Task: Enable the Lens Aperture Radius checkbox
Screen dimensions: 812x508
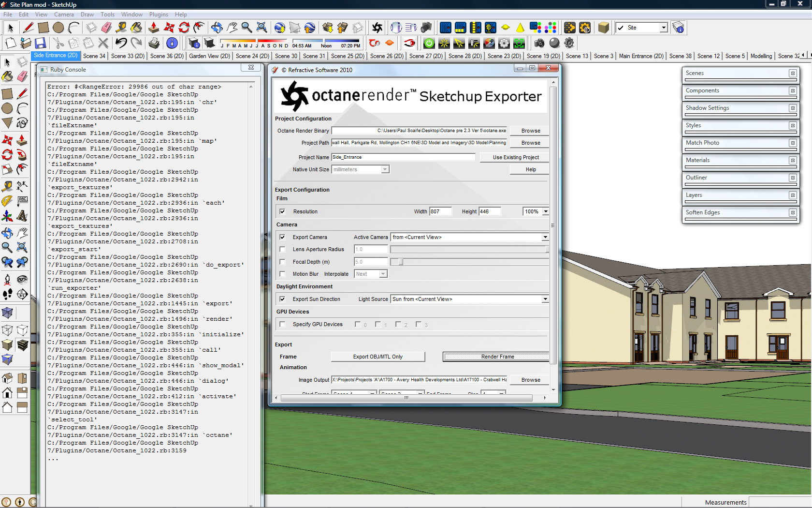Action: 283,249
